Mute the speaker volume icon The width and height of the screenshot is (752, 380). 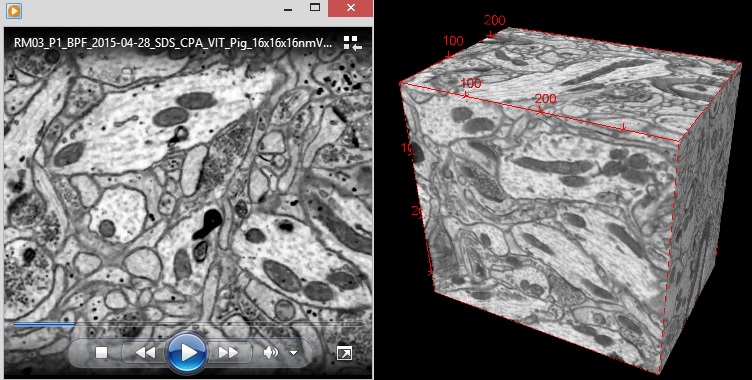[270, 353]
